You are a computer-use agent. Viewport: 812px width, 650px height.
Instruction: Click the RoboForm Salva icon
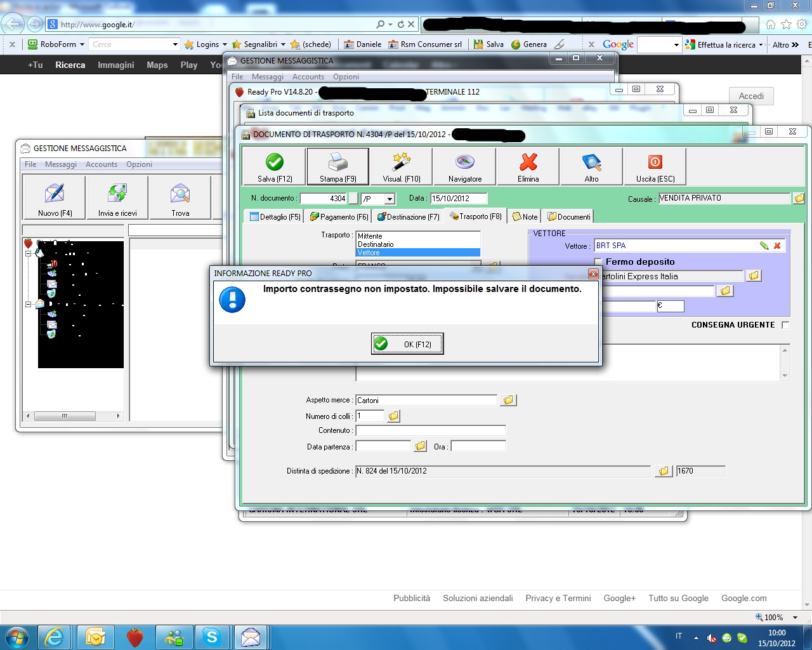[x=489, y=44]
